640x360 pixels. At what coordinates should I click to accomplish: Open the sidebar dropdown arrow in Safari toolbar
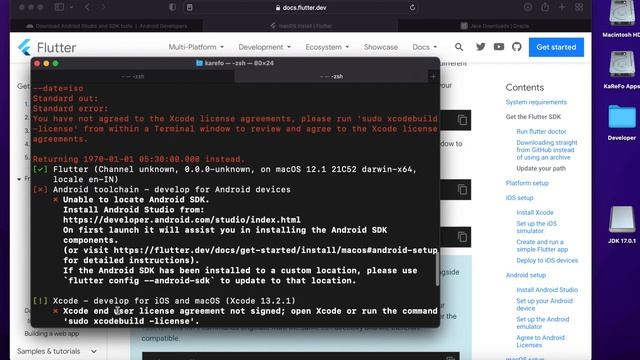click(x=71, y=7)
